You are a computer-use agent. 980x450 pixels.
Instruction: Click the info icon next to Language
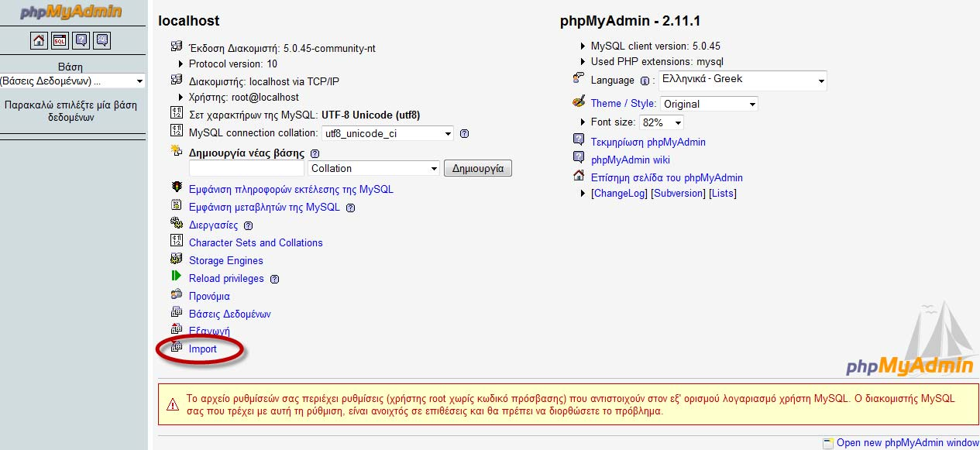click(x=645, y=81)
